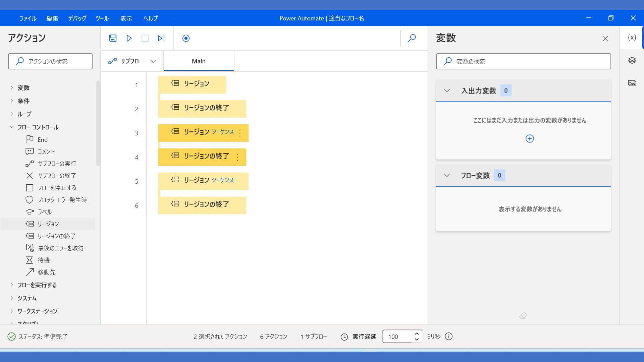Open the flow search magnifier icon
Image resolution: width=644 pixels, height=362 pixels.
pyautogui.click(x=412, y=38)
